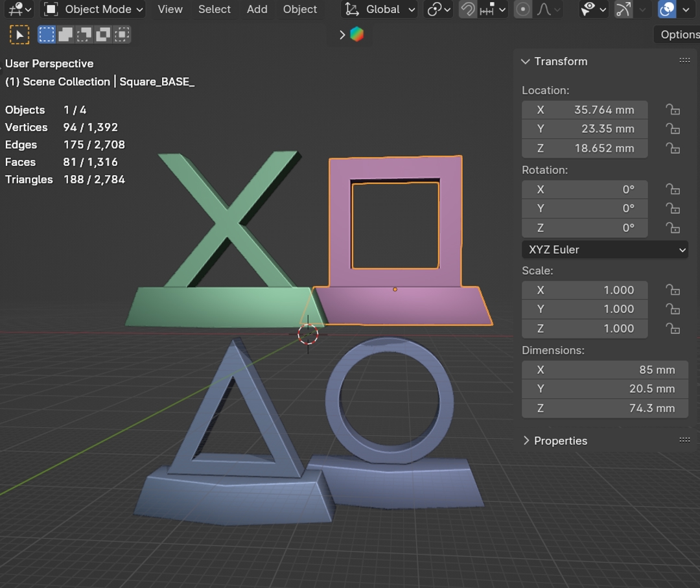Expand the Properties panel section
Screen dimensions: 700x588
560,441
